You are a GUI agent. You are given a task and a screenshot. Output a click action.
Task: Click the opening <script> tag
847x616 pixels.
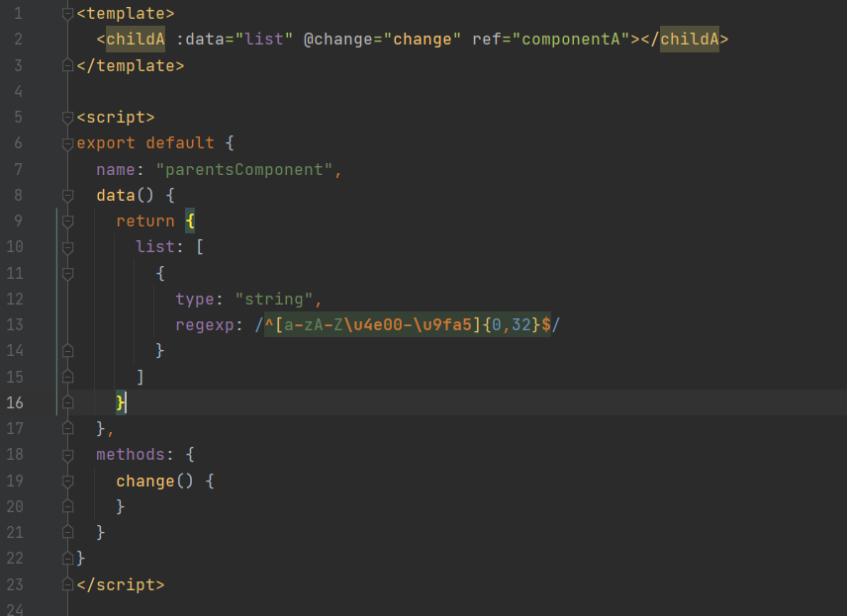coord(116,117)
